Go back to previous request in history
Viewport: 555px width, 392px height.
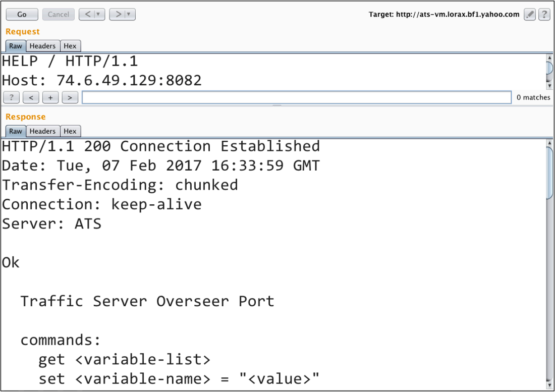[87, 15]
